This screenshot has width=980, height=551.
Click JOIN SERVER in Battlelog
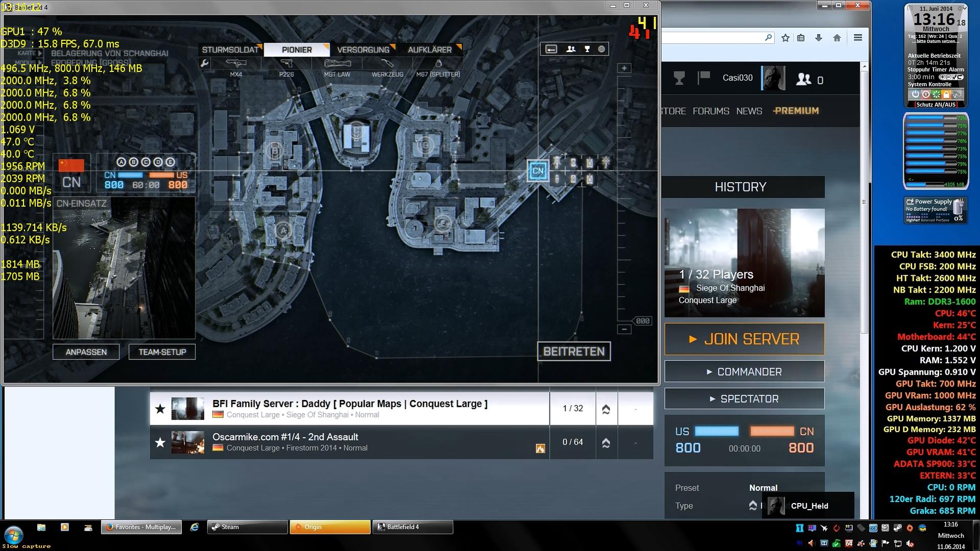[x=744, y=339]
